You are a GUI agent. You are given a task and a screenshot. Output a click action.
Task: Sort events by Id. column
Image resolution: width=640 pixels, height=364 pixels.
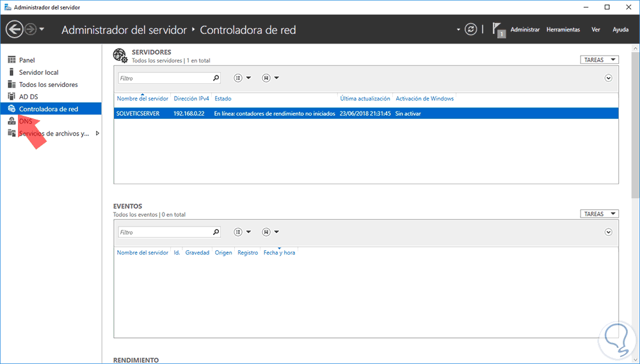click(177, 253)
